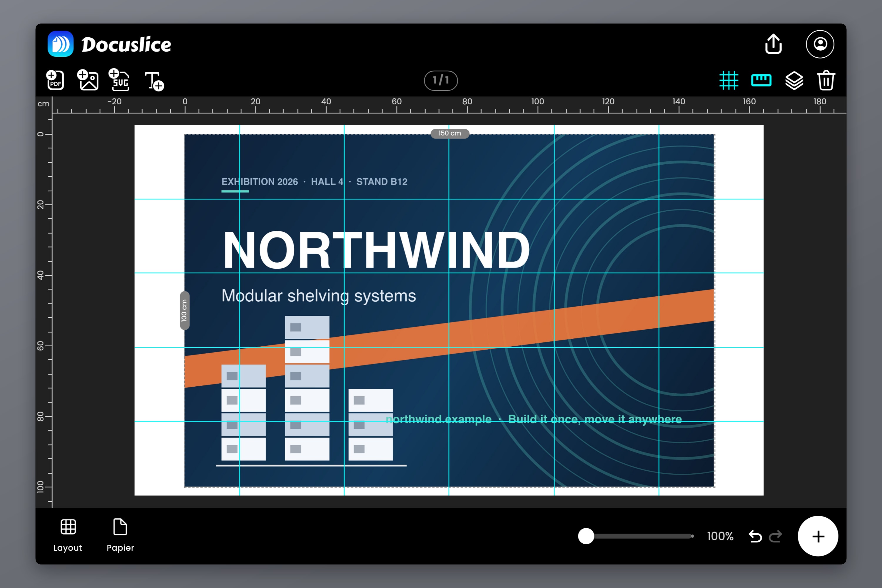The image size is (882, 588).
Task: Select 'northwind.example' footer text
Action: tap(438, 419)
